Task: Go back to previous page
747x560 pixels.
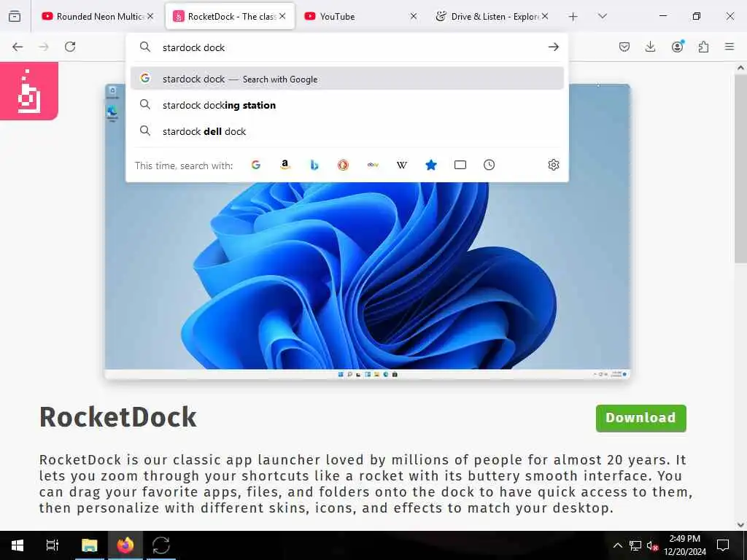Action: pyautogui.click(x=18, y=47)
